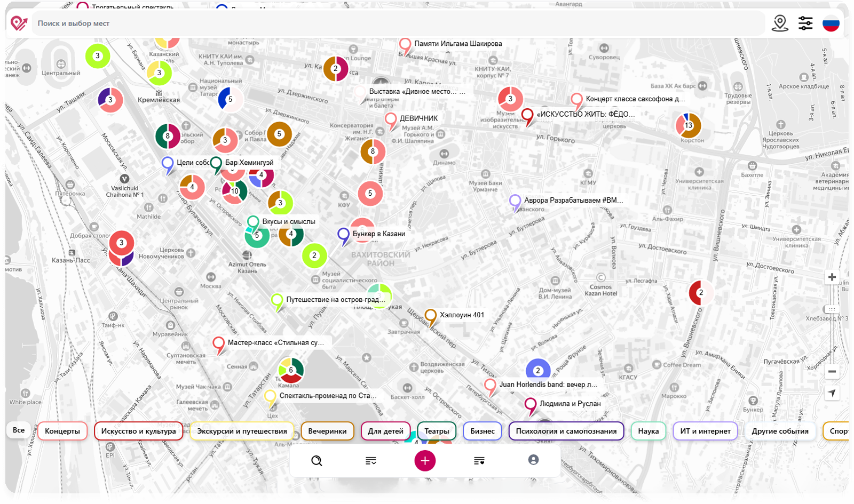Click the Поиск и выбор мест search field

[x=395, y=23]
